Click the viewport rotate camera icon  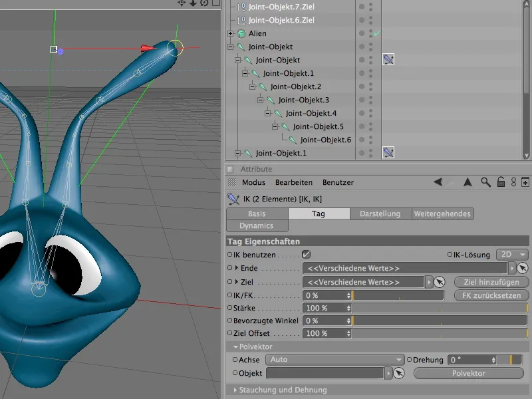tap(204, 3)
